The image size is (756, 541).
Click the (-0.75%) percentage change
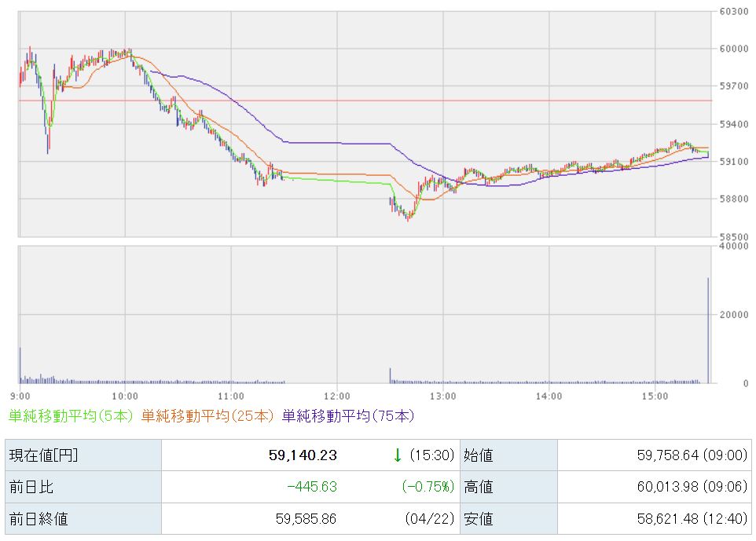(x=428, y=487)
